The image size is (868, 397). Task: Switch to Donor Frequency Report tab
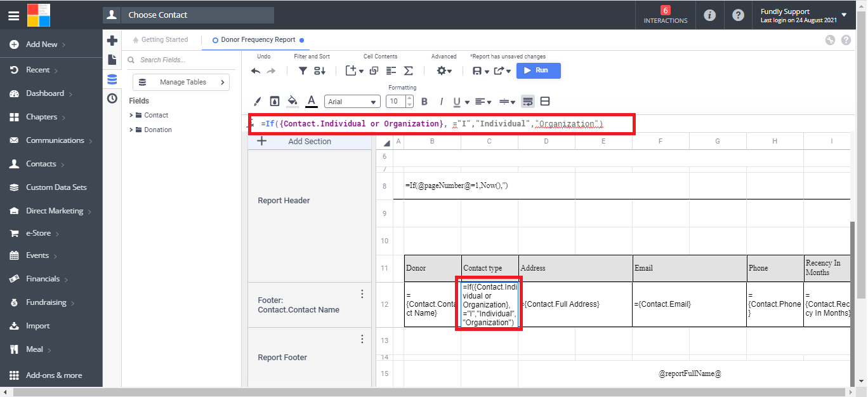tap(258, 39)
